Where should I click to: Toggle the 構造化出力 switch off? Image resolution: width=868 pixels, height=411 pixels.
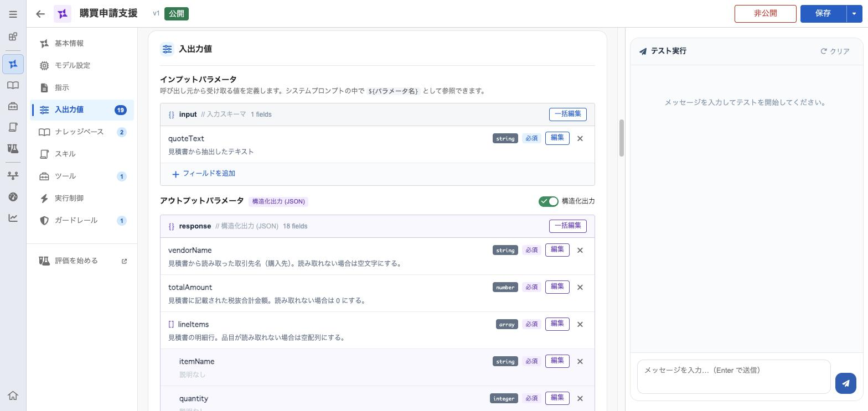point(549,201)
